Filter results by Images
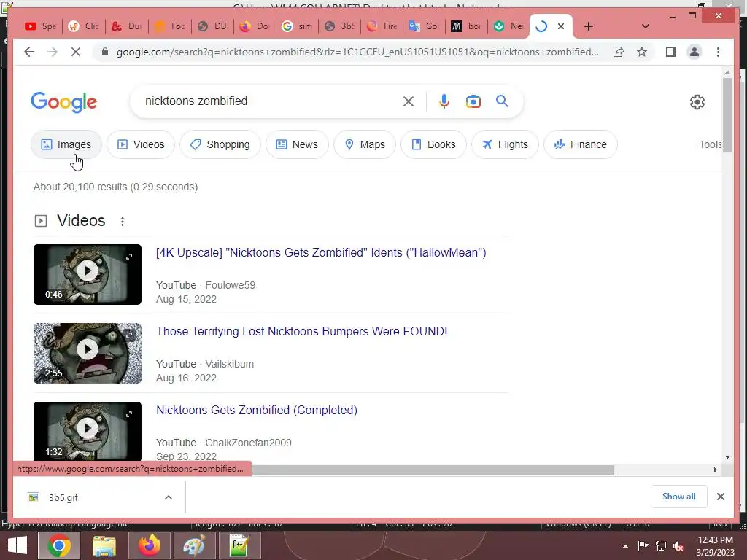The height and width of the screenshot is (560, 747). (x=66, y=144)
